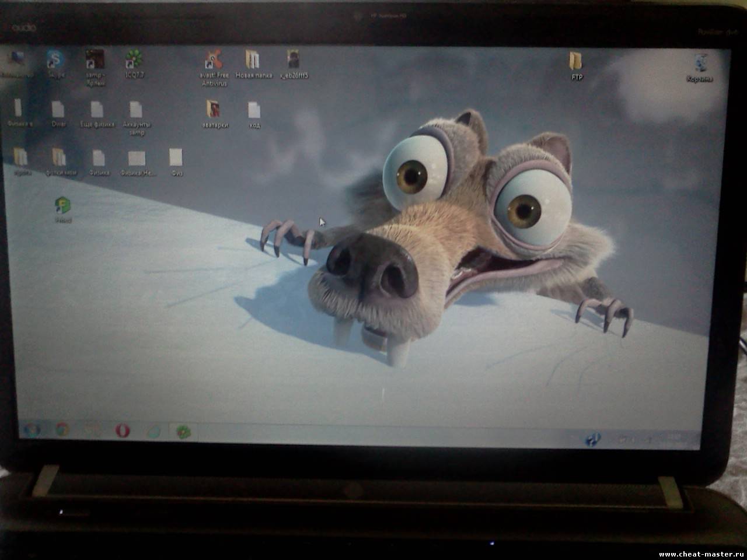
Task: Open the FTP folder on desktop
Action: [575, 61]
